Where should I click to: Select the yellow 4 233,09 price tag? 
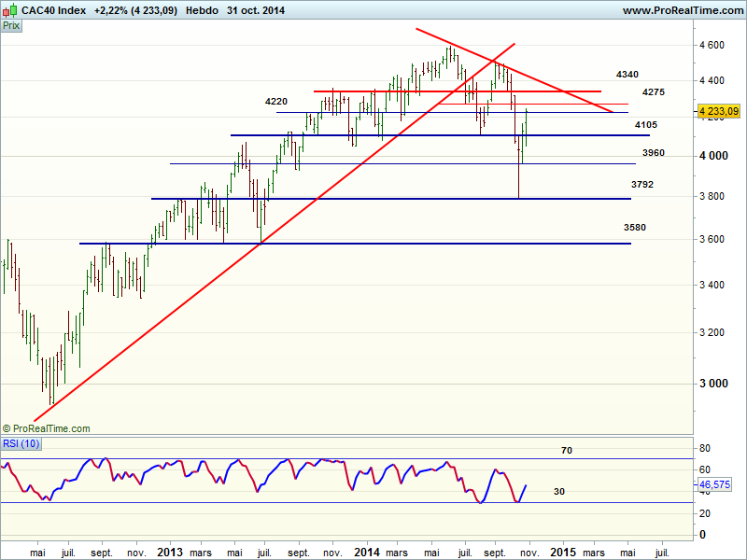719,111
